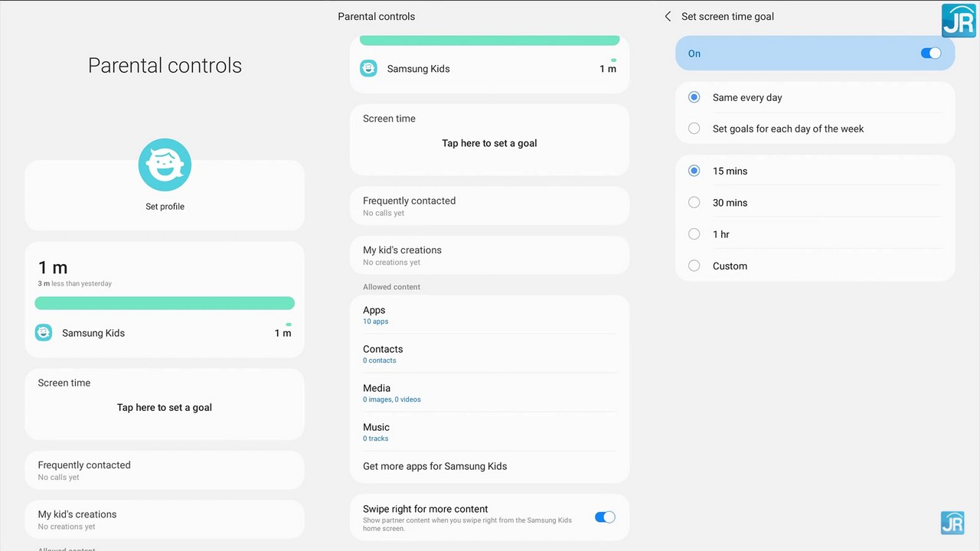Screen dimensions: 980x551
Task: Turn off the screen time goal switch
Action: (x=930, y=54)
